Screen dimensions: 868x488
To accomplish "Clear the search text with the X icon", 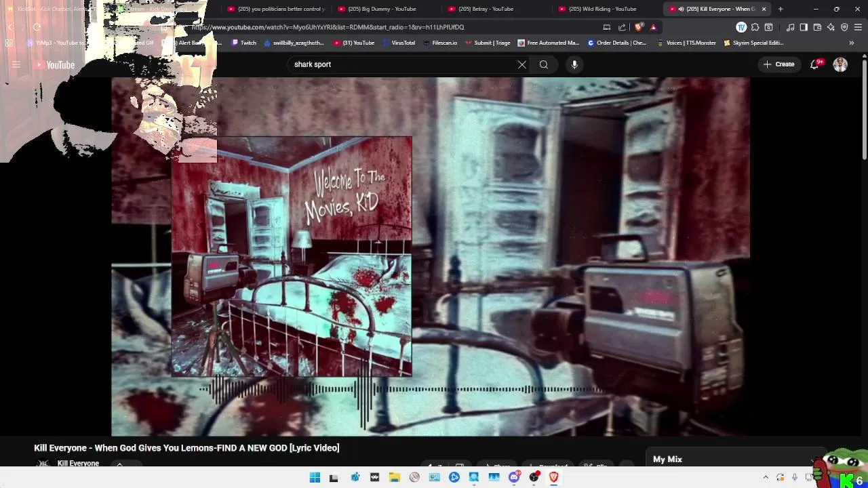I will pos(522,64).
